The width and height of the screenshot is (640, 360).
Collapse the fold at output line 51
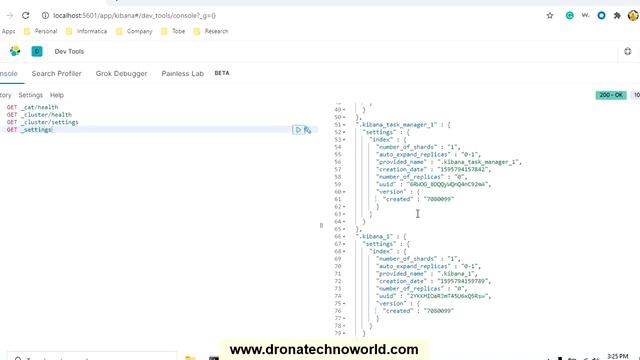coord(344,125)
